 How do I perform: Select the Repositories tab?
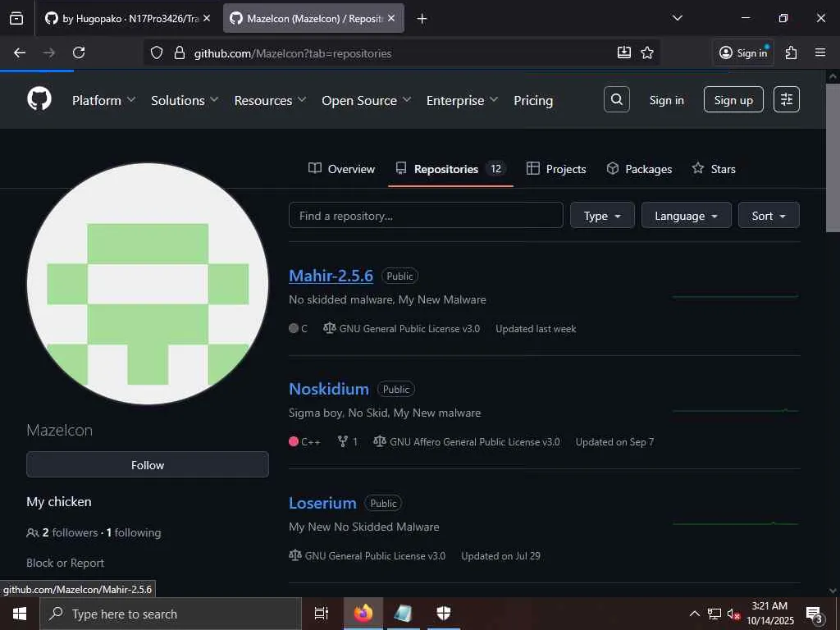[x=450, y=169]
